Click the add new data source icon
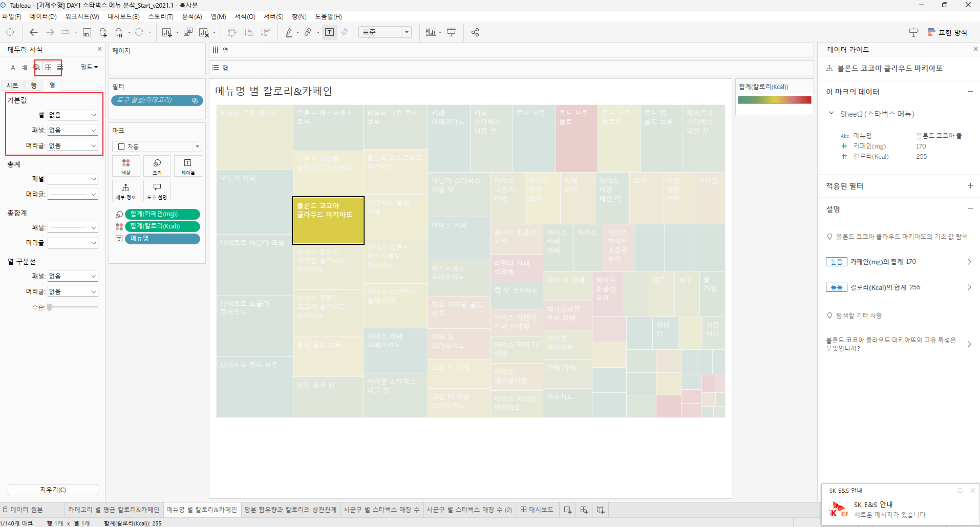This screenshot has height=527, width=980. point(103,32)
